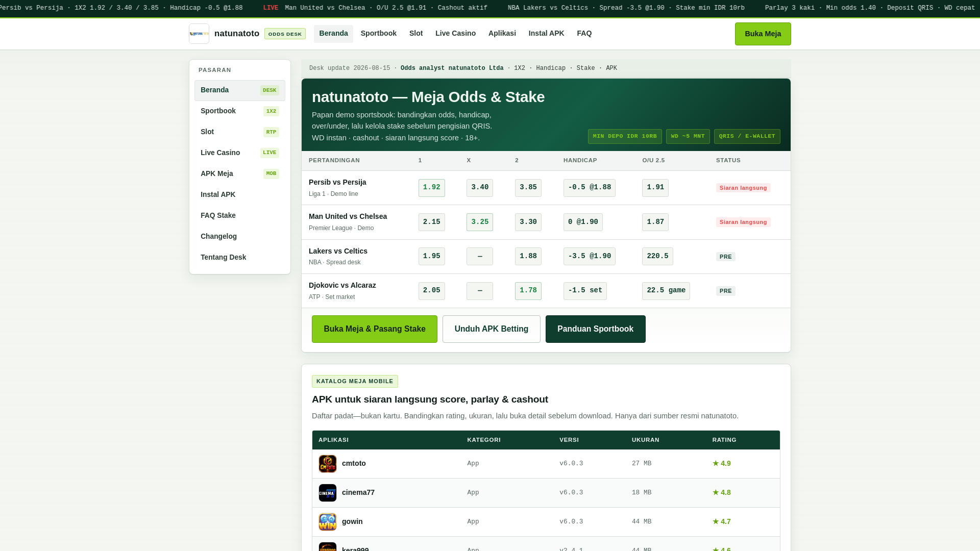The height and width of the screenshot is (551, 980).
Task: Pick odds 2.05 for Djokovic
Action: [432, 291]
